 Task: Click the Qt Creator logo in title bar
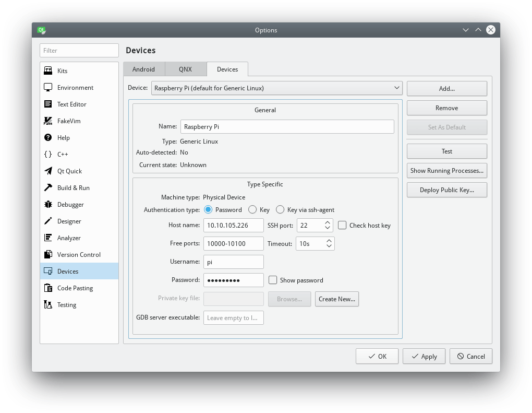[x=41, y=30]
